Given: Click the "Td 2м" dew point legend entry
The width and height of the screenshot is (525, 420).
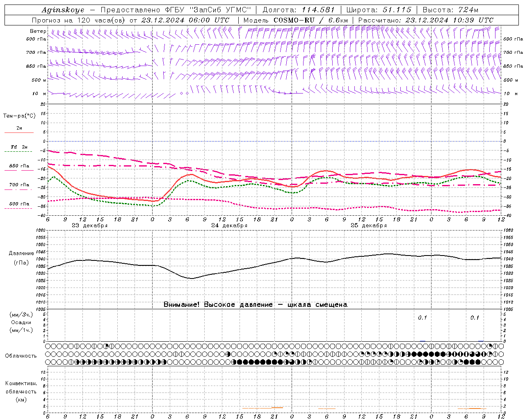Looking at the screenshot, I should tap(19, 147).
